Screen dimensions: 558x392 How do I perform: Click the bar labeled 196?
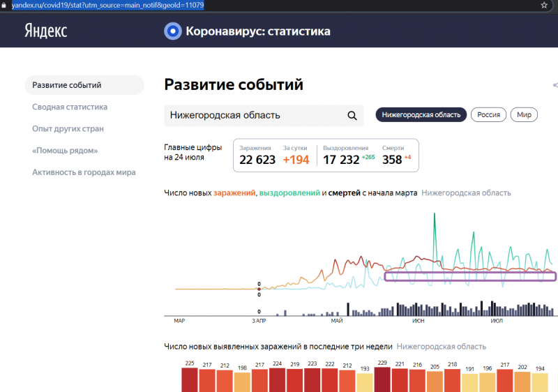[x=487, y=382]
